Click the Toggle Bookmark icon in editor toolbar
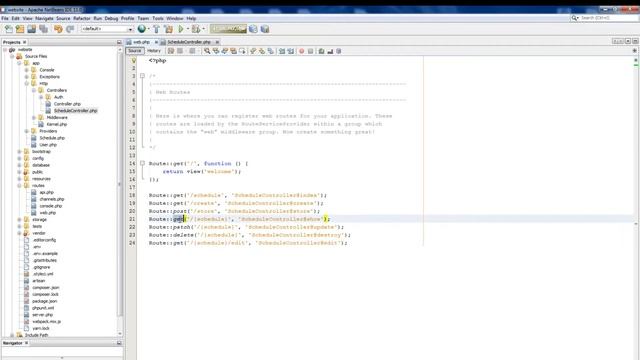Image resolution: width=640 pixels, height=360 pixels. (x=271, y=51)
